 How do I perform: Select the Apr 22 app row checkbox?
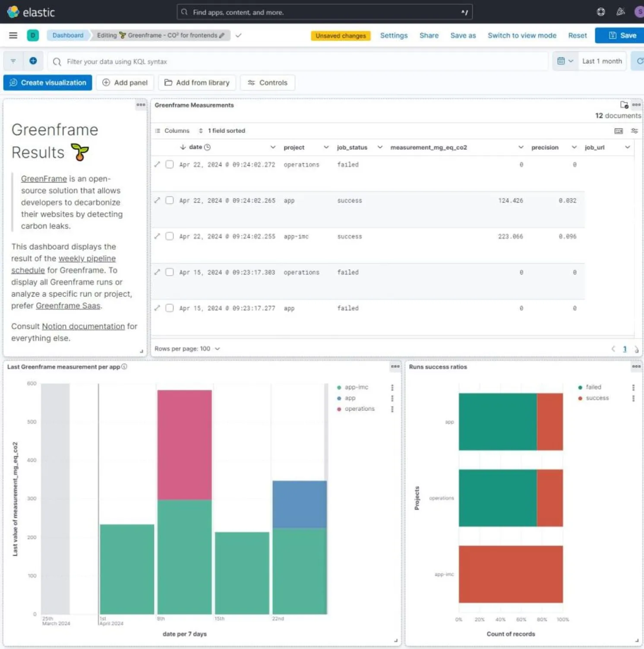[x=170, y=200]
